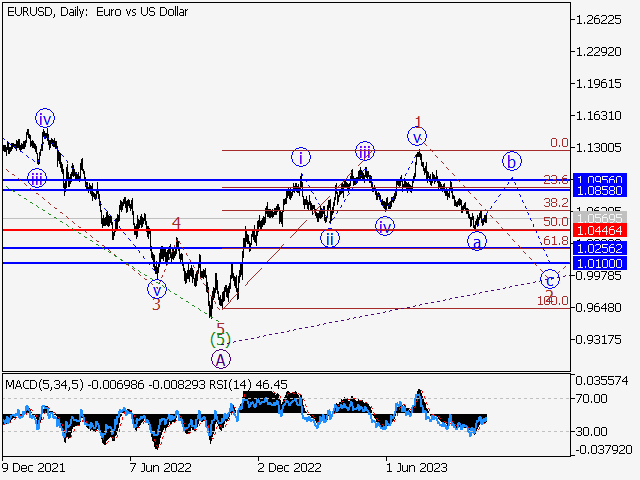The height and width of the screenshot is (480, 640).
Task: Click the red wave 2 label below circled c
Action: point(549,294)
